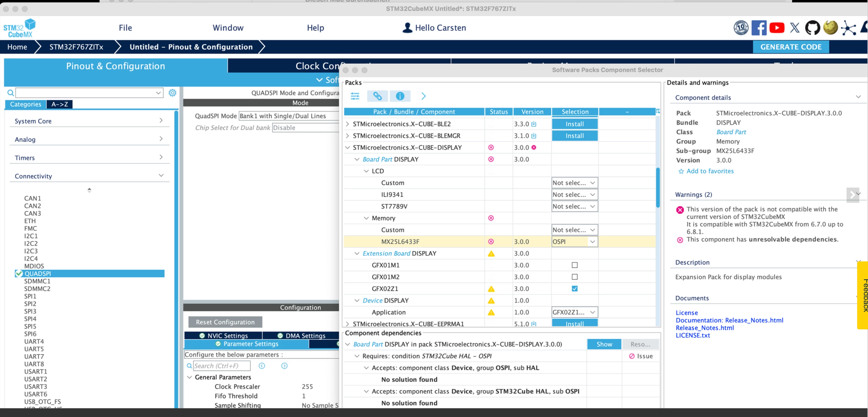The image size is (868, 417).
Task: Click the star icon for Add to favorites
Action: [681, 171]
